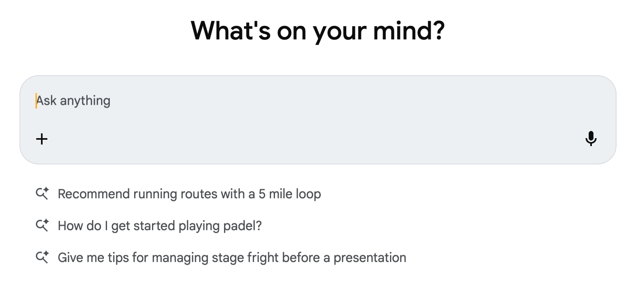Click the "What's on your mind?" heading
The height and width of the screenshot is (293, 644).
[x=318, y=31]
